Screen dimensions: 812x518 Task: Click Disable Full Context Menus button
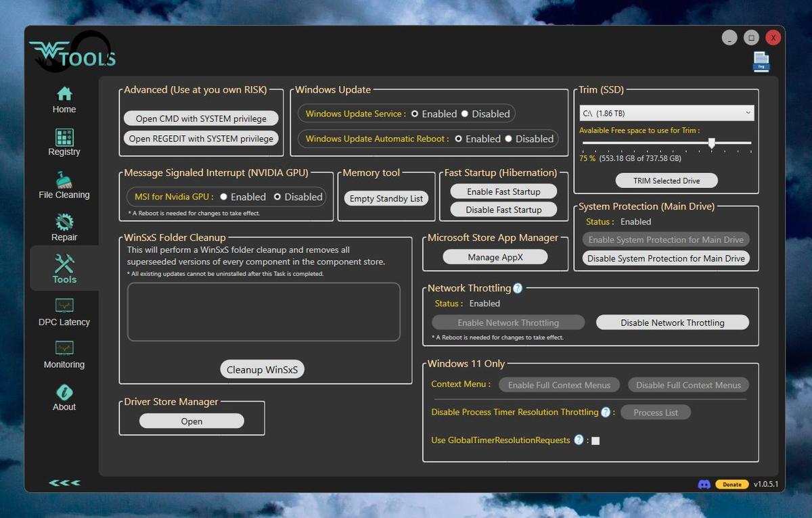688,385
